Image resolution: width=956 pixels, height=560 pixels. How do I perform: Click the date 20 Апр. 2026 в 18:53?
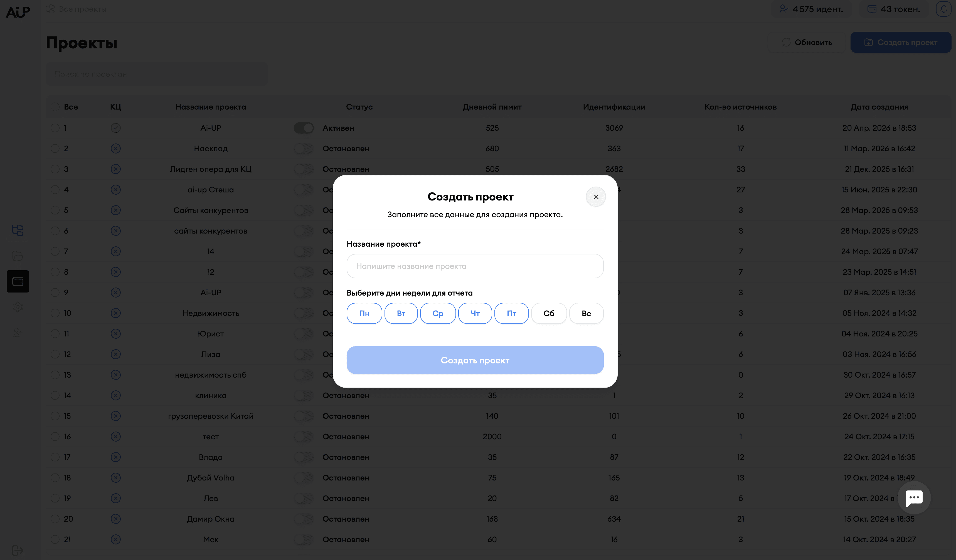click(x=879, y=128)
